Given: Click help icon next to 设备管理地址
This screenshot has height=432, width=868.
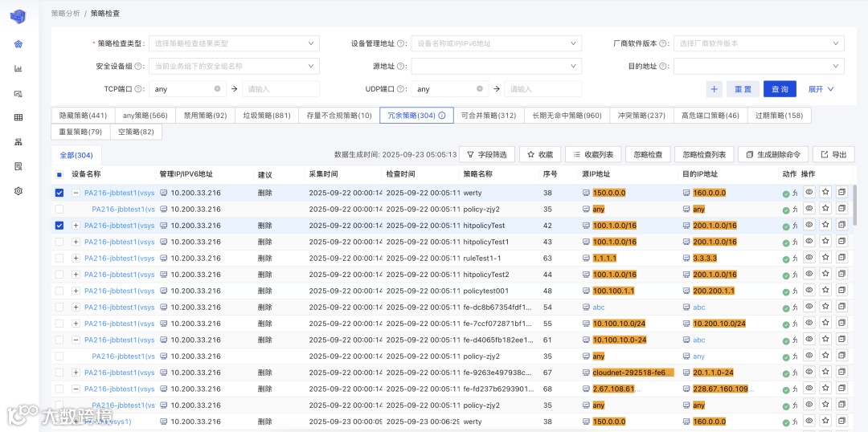Looking at the screenshot, I should [x=399, y=43].
